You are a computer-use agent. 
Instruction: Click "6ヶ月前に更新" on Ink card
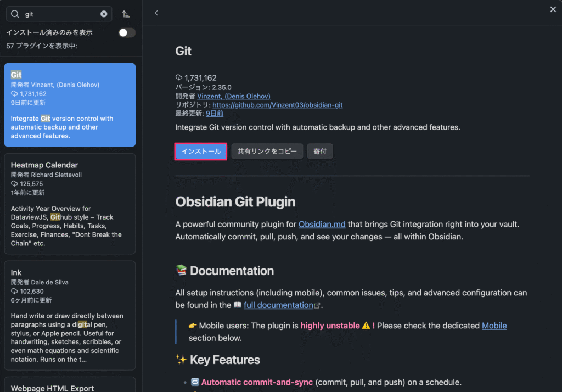31,300
